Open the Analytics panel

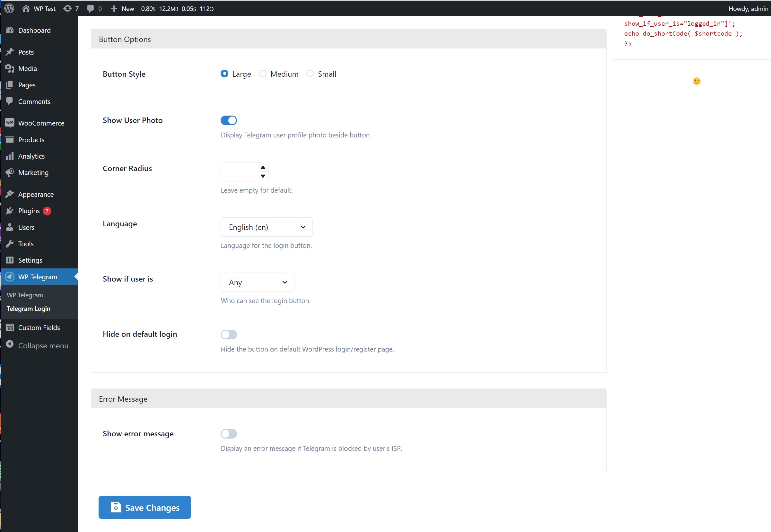tap(31, 156)
